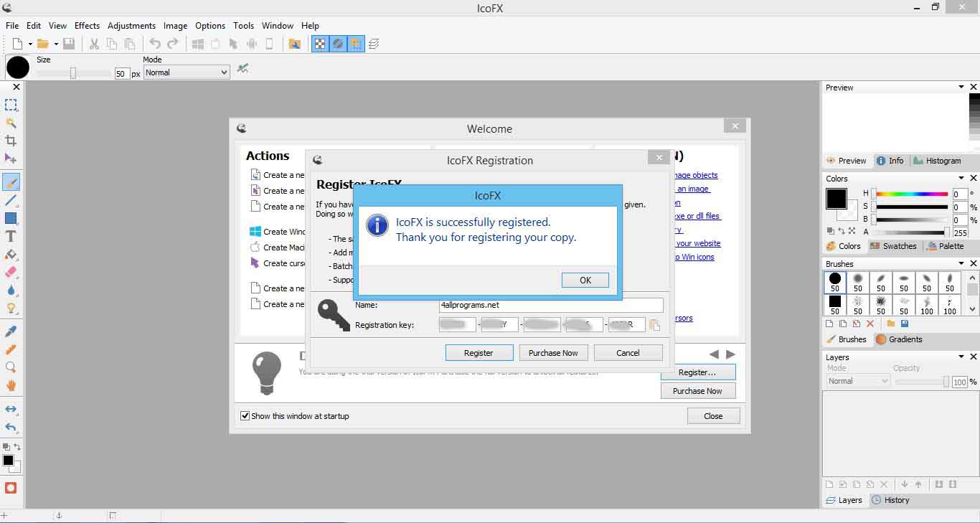Click Purchase Now in Registration dialog
Viewport: 980px width, 523px height.
coord(553,353)
